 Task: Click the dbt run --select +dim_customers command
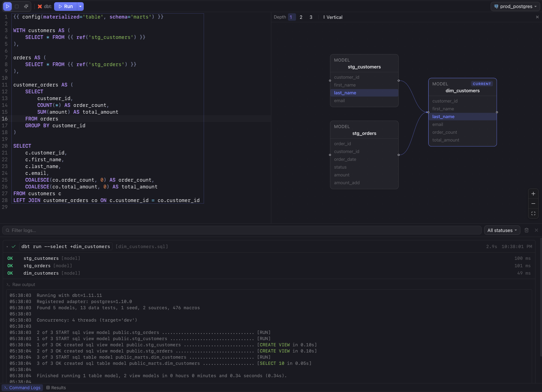tap(66, 247)
